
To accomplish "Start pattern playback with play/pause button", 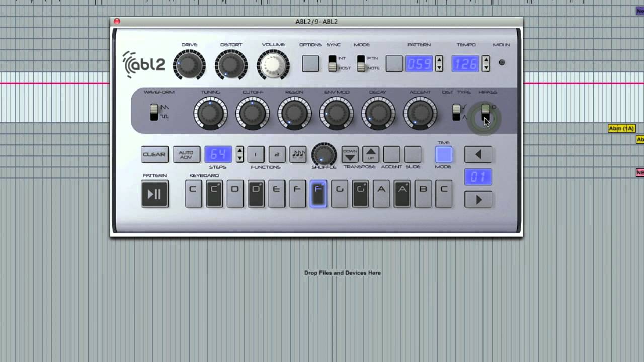I will pyautogui.click(x=155, y=194).
